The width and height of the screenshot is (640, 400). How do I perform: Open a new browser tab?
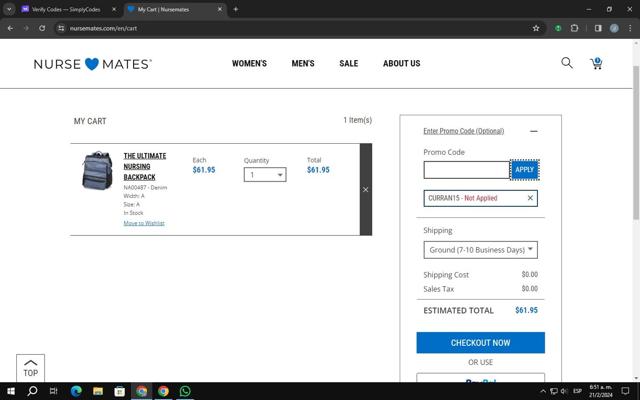pyautogui.click(x=236, y=9)
